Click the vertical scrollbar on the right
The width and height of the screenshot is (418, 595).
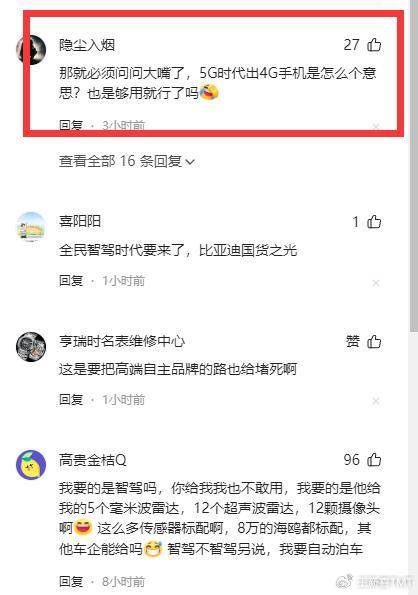[x=413, y=167]
